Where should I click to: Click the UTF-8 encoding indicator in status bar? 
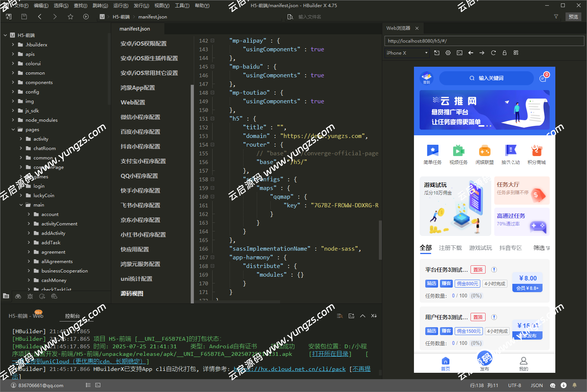click(x=515, y=385)
